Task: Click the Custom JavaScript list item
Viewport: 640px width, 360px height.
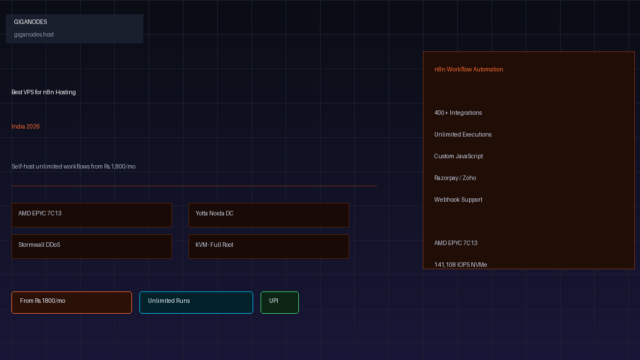Action: 458,156
